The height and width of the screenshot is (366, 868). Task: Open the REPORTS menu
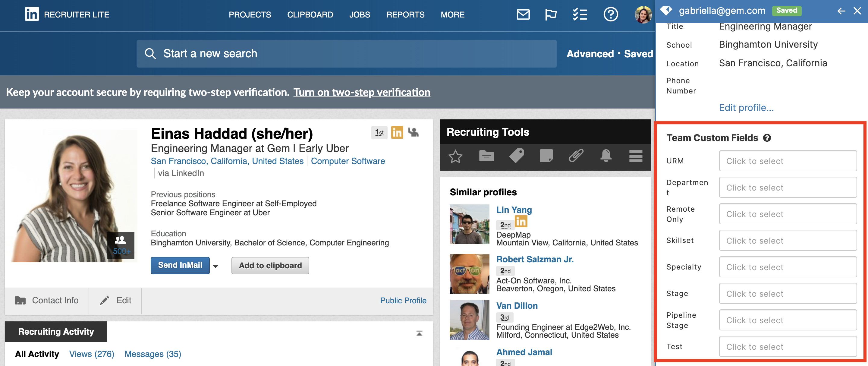tap(405, 15)
